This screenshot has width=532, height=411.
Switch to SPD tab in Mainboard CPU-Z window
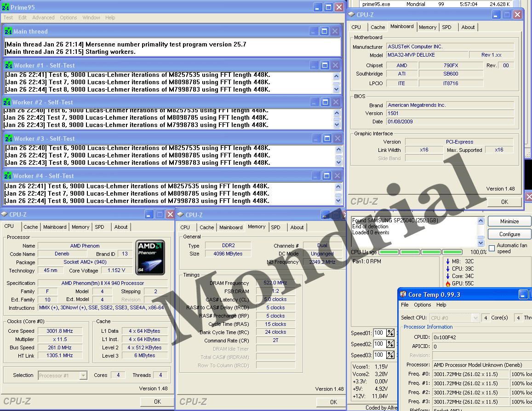coord(446,27)
